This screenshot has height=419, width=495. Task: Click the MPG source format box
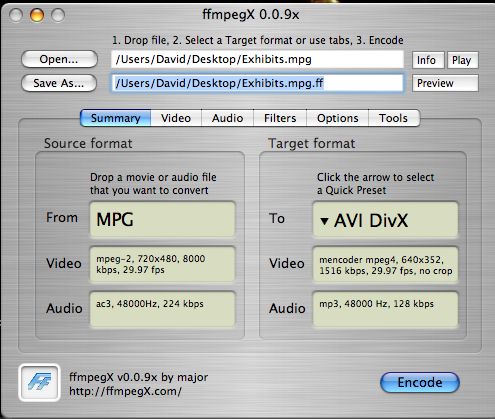(x=162, y=219)
